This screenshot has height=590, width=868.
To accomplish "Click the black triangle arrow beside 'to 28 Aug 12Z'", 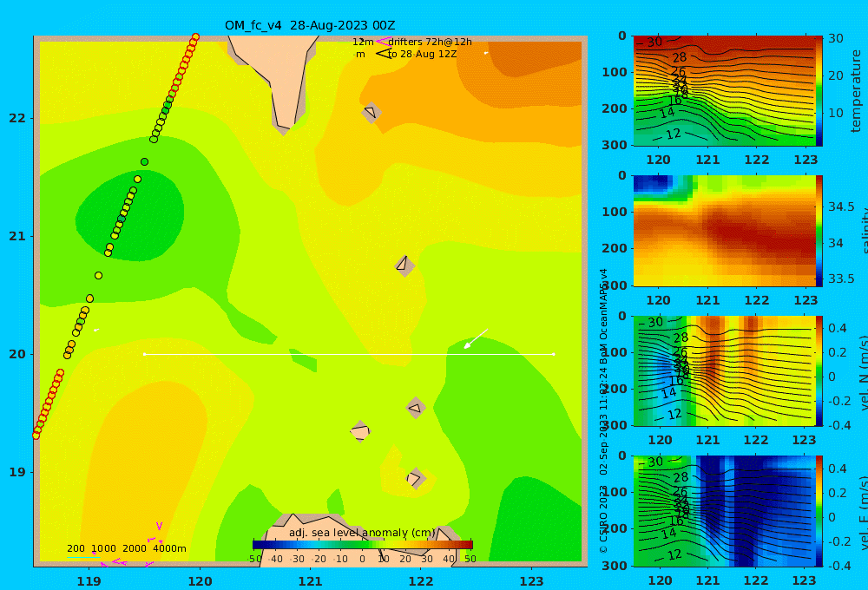I will tap(383, 54).
